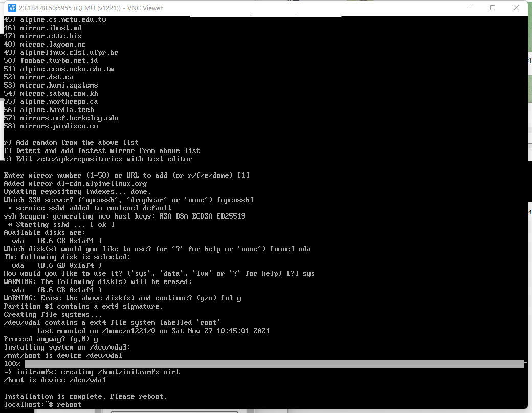The height and width of the screenshot is (413, 532).
Task: Click the 'last mounted on /home/v1221/0' line
Action: click(x=153, y=331)
